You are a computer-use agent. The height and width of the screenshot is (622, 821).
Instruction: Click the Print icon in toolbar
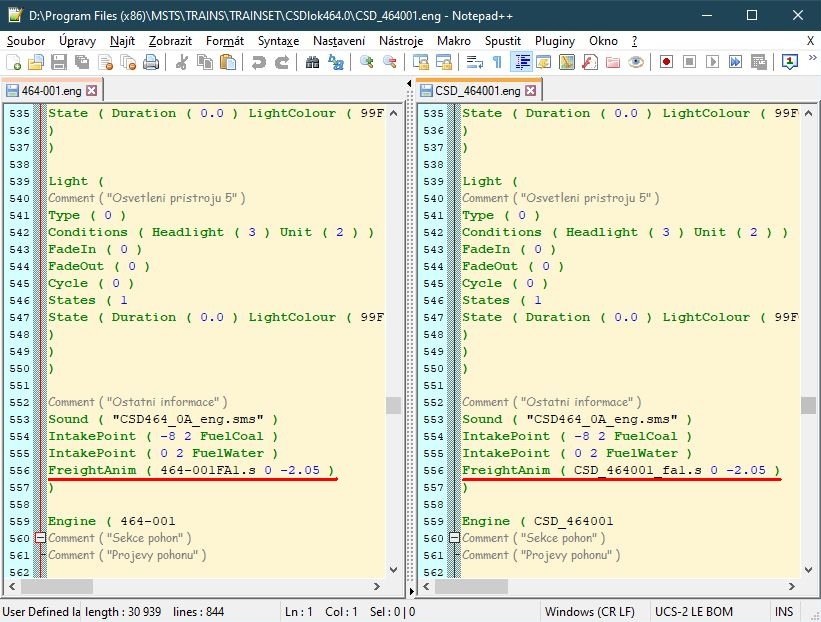pyautogui.click(x=150, y=62)
